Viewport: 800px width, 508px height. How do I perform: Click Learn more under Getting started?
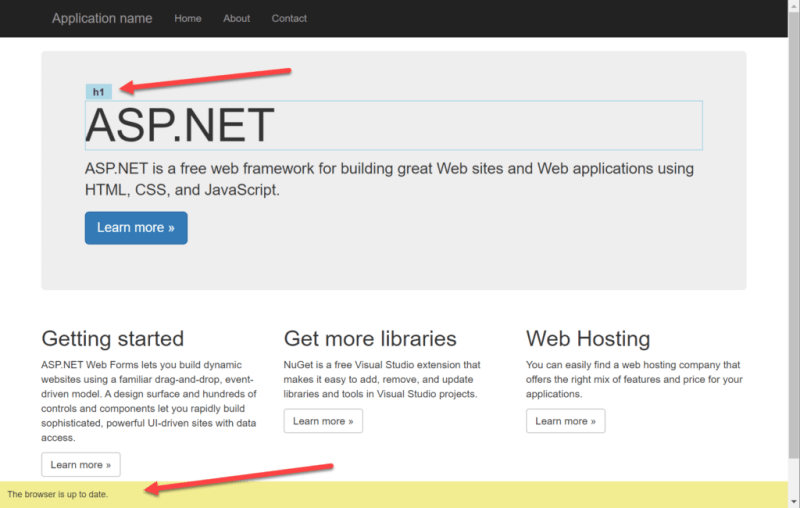coord(81,465)
